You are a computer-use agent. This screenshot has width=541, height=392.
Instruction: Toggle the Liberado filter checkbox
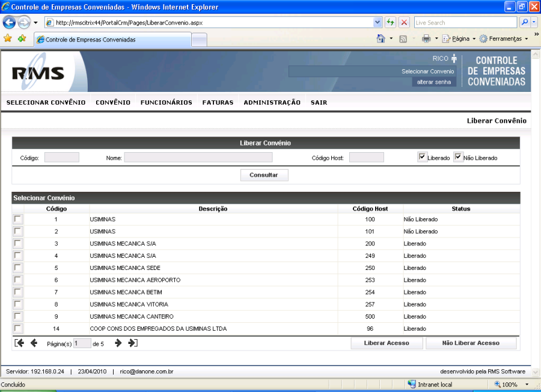tap(422, 157)
